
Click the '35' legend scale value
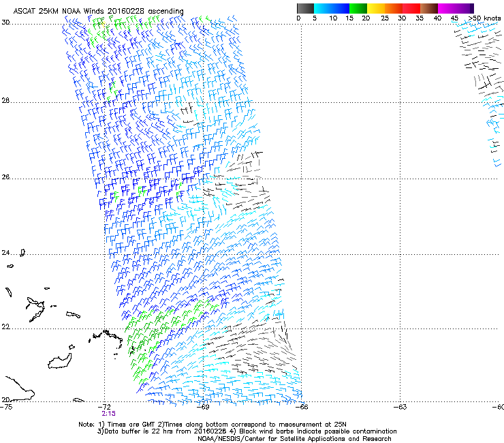(x=420, y=18)
